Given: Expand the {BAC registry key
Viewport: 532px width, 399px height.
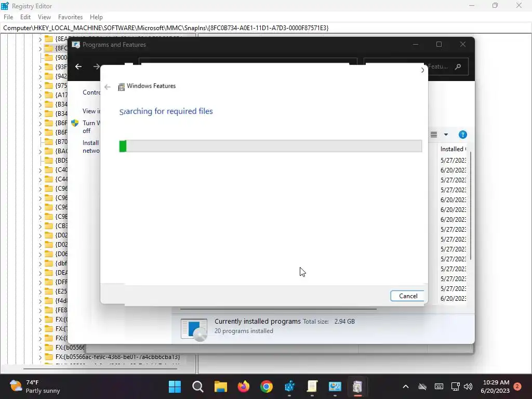Looking at the screenshot, I should 40,151.
